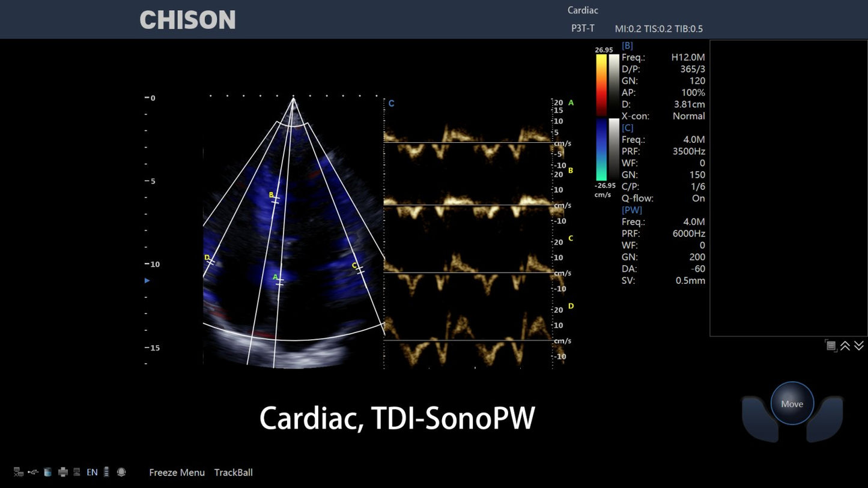Click the PW PRF value 6000Hz

point(689,233)
